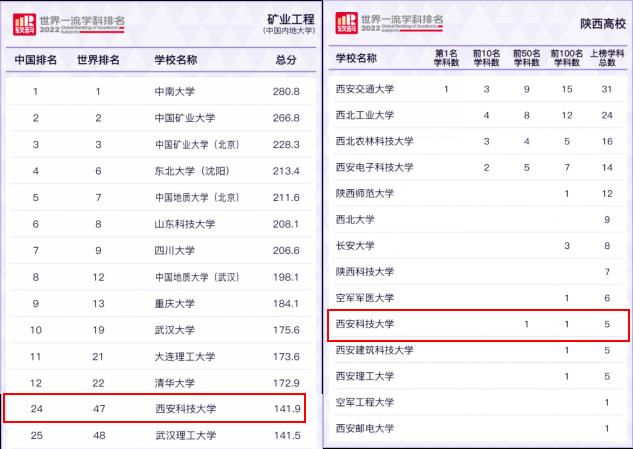
Task: Open the 武汉理工大学 entry
Action: click(x=185, y=435)
